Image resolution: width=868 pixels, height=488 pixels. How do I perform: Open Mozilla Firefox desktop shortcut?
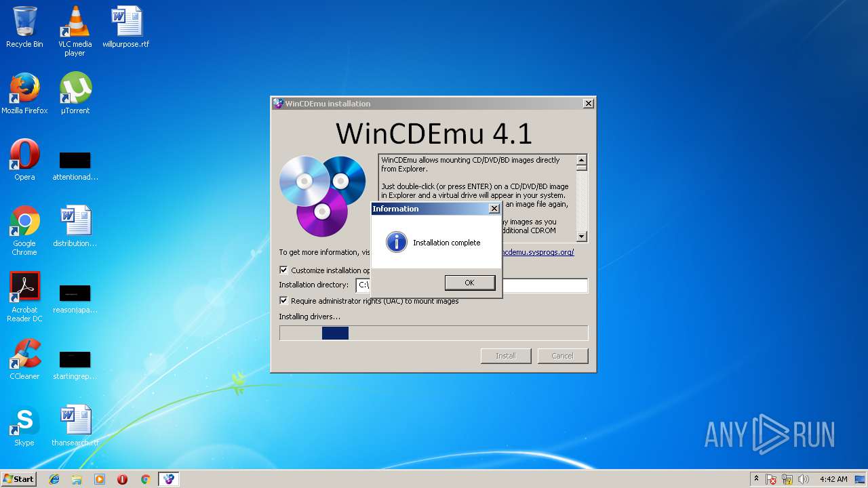[x=24, y=94]
